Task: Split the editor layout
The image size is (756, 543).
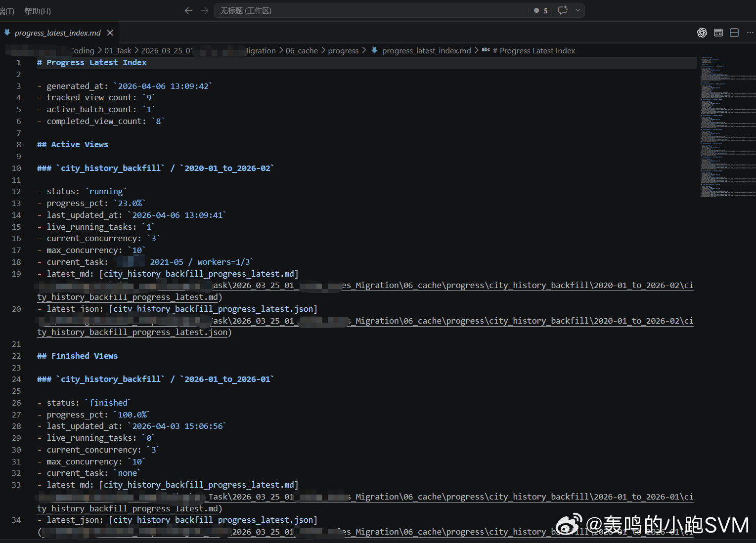Action: tap(734, 33)
